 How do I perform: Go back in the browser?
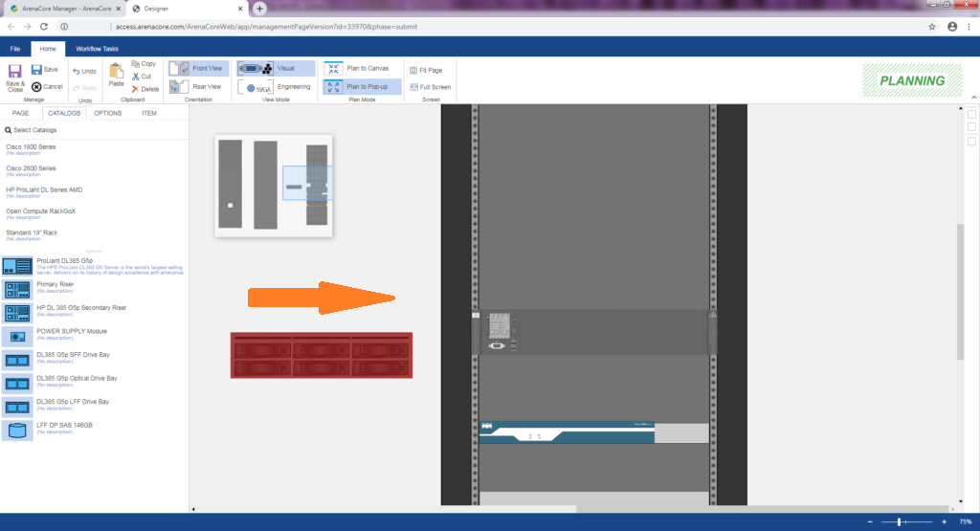coord(11,27)
